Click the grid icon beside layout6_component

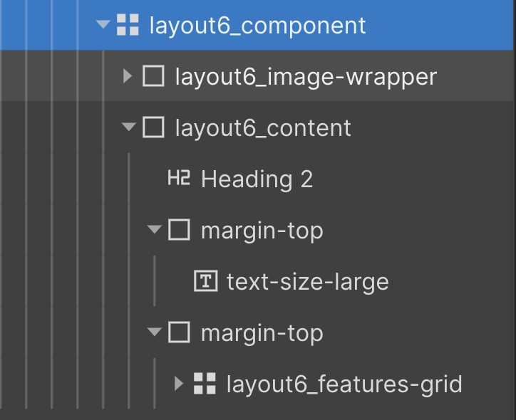pos(128,25)
